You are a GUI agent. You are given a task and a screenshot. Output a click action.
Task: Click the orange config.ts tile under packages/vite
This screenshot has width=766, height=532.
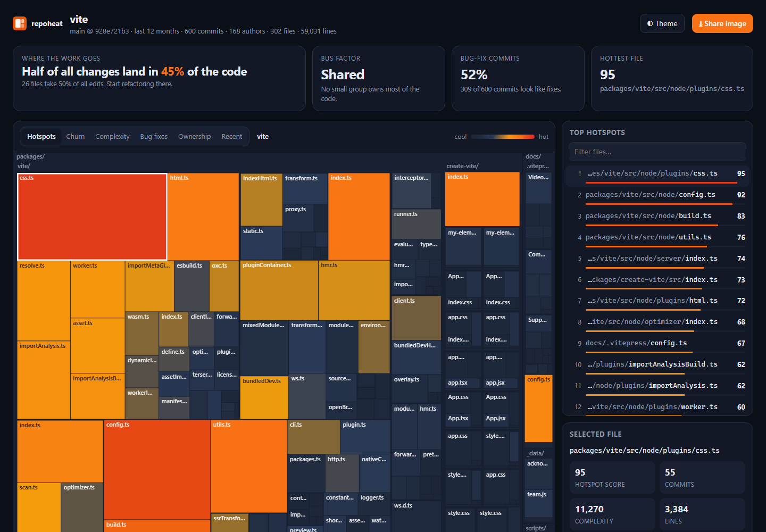[157, 470]
